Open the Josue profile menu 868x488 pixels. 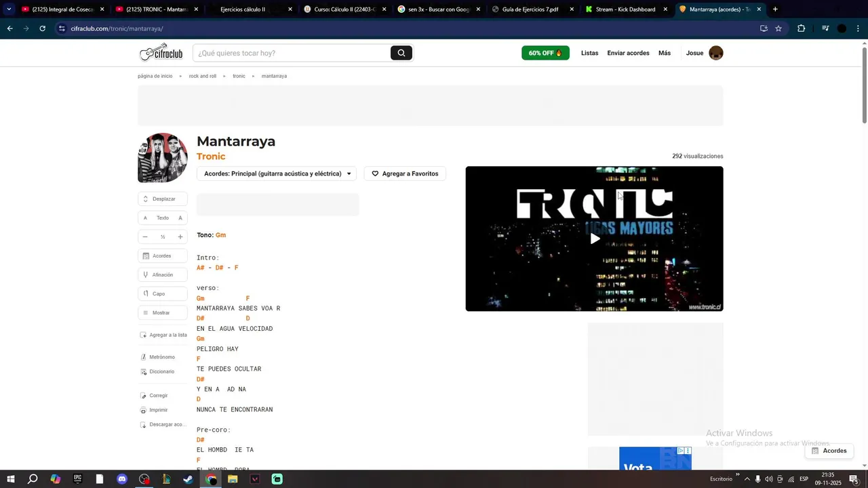click(694, 53)
